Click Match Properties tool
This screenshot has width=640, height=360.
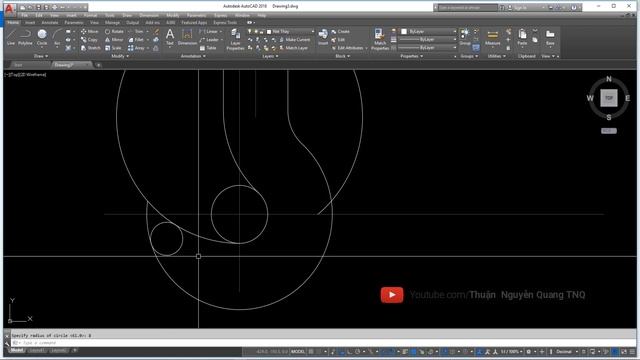tap(380, 39)
